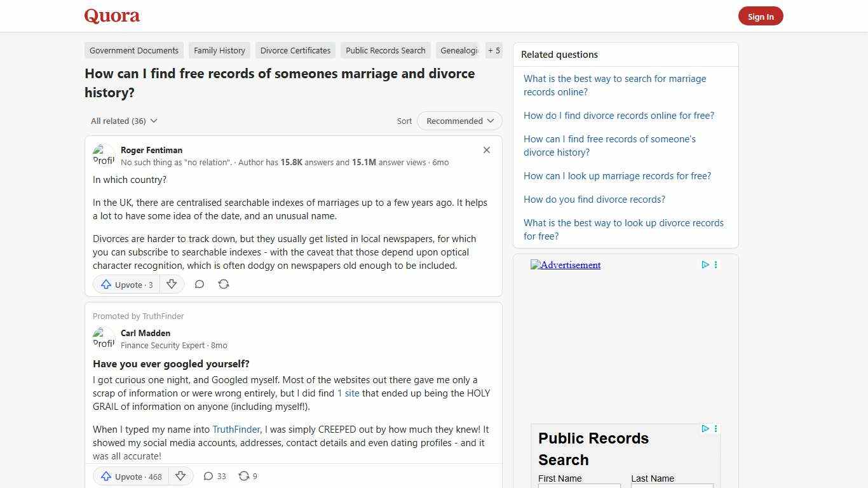The width and height of the screenshot is (868, 488).
Task: Upvote Roger Fentiman's answer
Action: pos(126,284)
